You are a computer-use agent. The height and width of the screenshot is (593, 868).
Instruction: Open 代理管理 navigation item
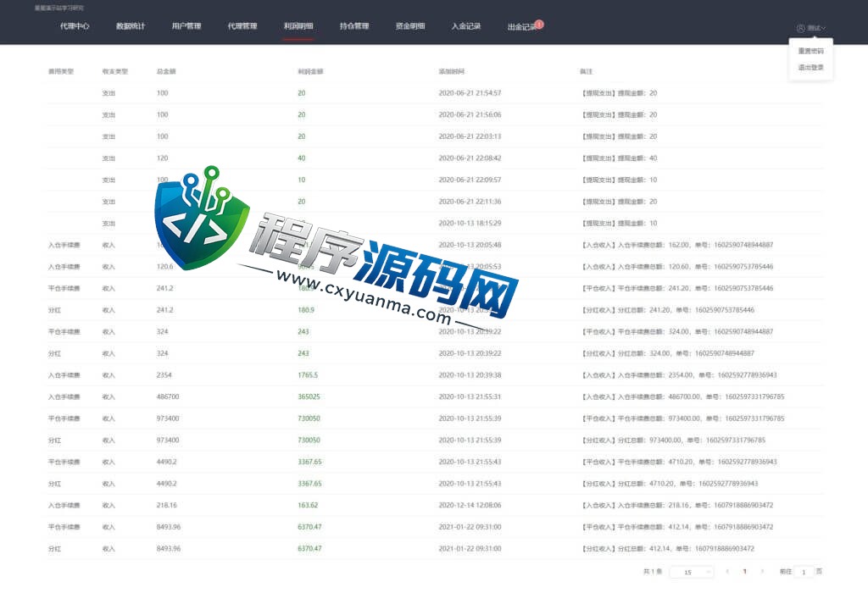click(242, 26)
